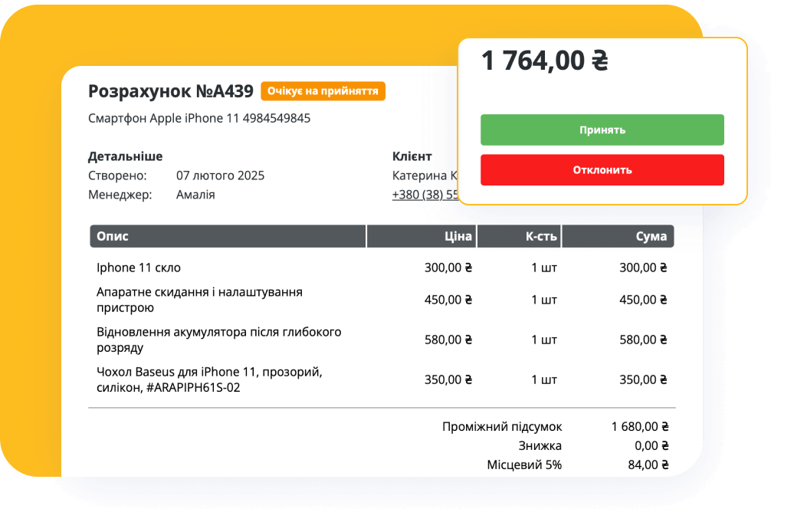794x532 pixels.
Task: Click the total amount 1 764,00 ₴
Action: click(x=544, y=58)
